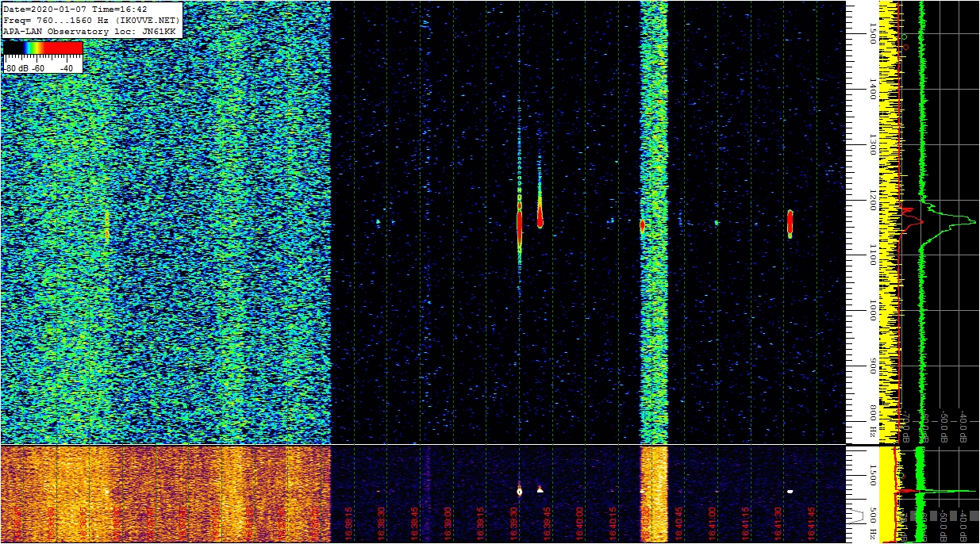The image size is (980, 544).
Task: Click the red echo blob near 16:41:30
Action: pos(790,223)
